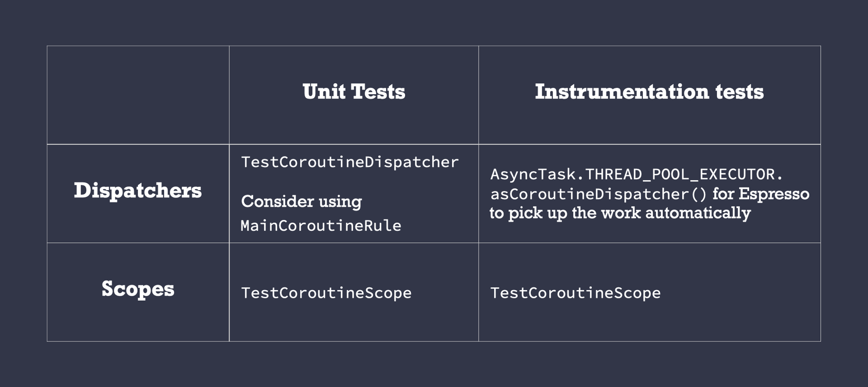Click the asCoroutineDispatcher() code text
This screenshot has width=868, height=387.
[x=599, y=194]
